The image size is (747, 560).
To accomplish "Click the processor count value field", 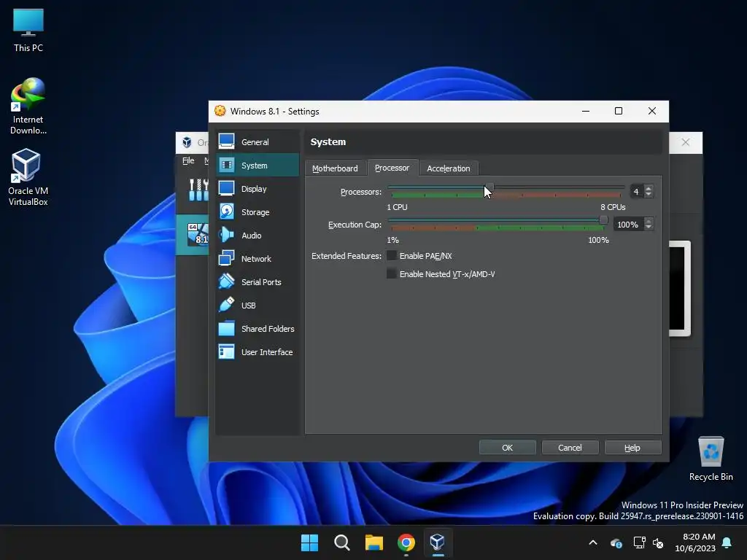I will click(x=636, y=192).
